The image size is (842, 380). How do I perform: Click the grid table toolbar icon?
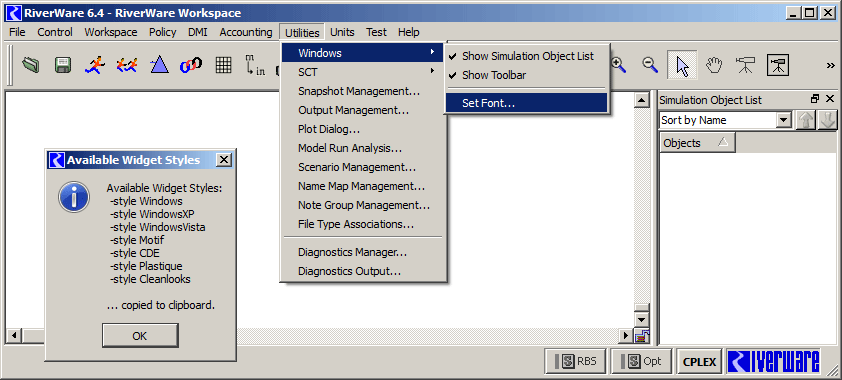[x=223, y=65]
